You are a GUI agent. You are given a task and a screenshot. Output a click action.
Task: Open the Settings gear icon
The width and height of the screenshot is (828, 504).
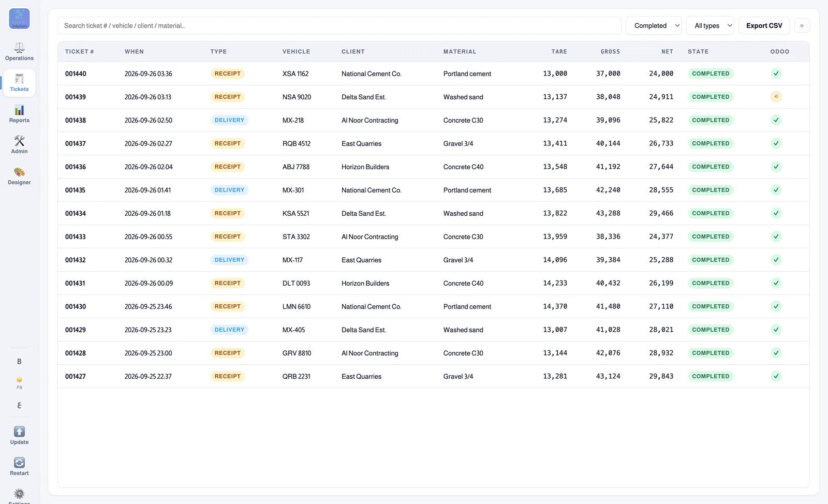pyautogui.click(x=19, y=494)
